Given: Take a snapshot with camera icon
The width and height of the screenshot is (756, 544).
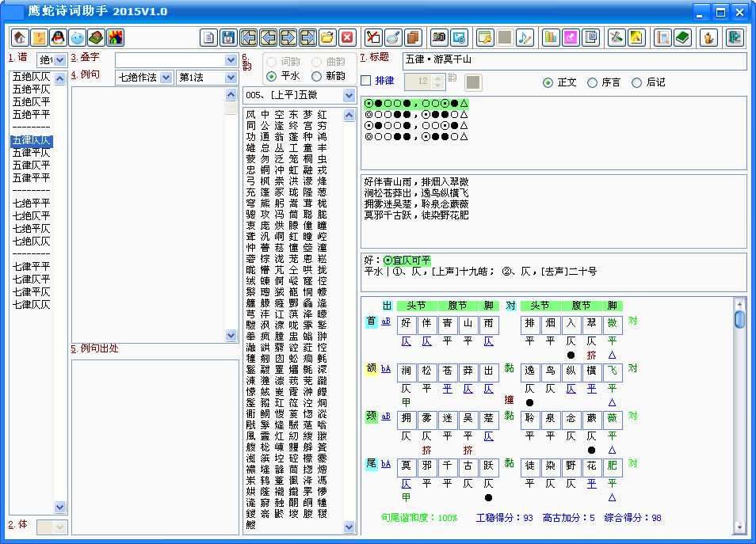Looking at the screenshot, I should pyautogui.click(x=439, y=37).
